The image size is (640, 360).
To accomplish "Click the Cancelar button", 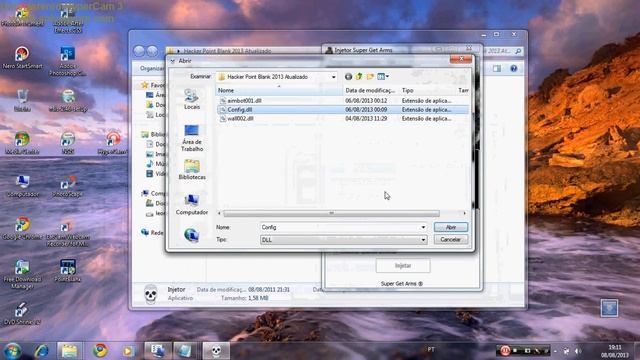I will [451, 240].
